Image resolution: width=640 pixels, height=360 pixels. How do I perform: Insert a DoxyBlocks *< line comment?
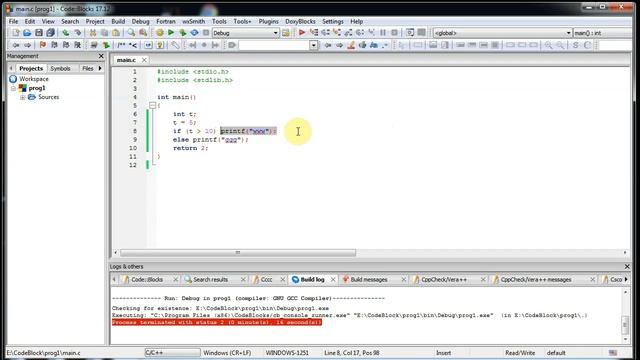[x=133, y=45]
